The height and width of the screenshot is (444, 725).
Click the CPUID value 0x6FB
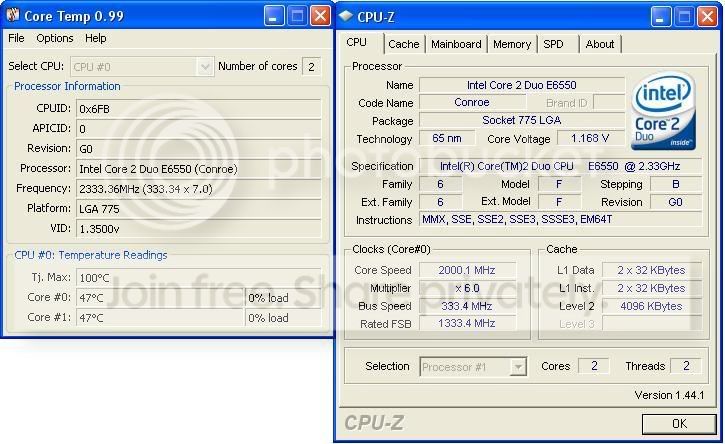198,109
